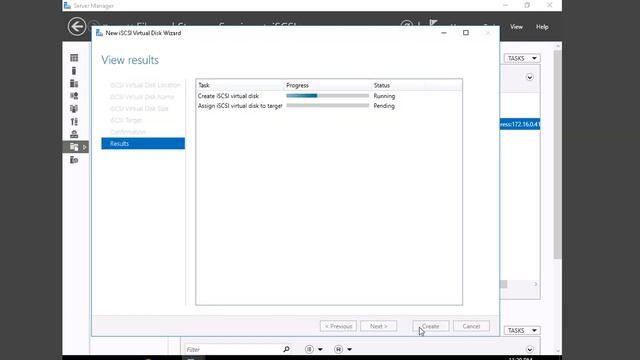Click the wizard title bar icon

click(x=99, y=33)
